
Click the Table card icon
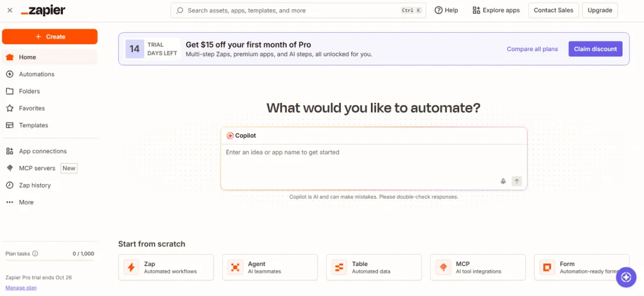coord(339,268)
